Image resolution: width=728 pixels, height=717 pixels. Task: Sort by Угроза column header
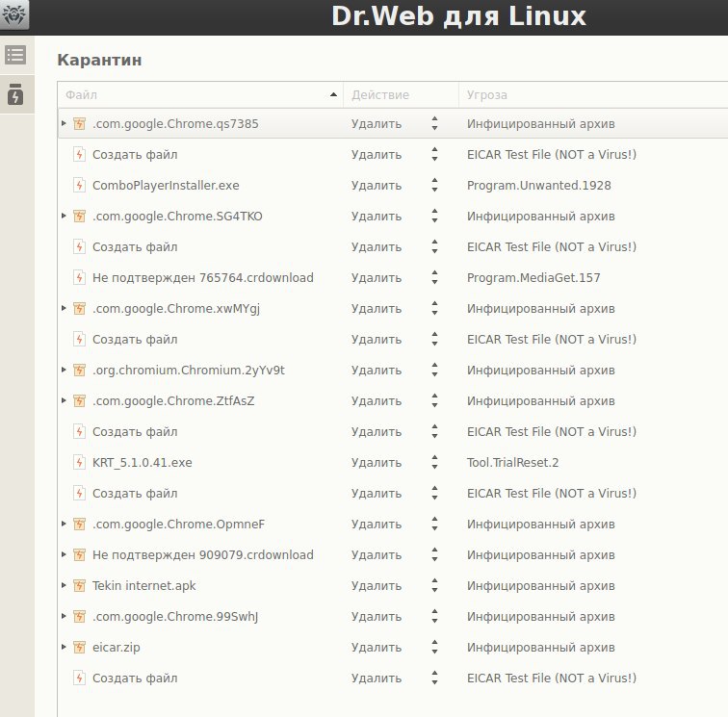[593, 94]
